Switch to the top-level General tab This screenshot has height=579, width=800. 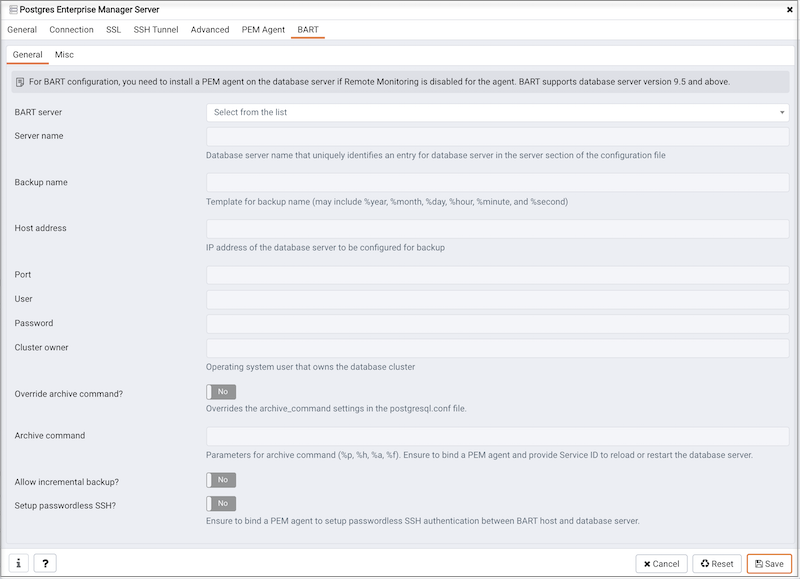coord(22,30)
